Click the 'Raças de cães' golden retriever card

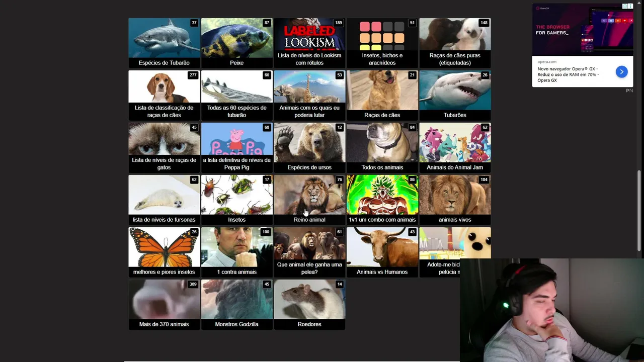pyautogui.click(x=382, y=95)
